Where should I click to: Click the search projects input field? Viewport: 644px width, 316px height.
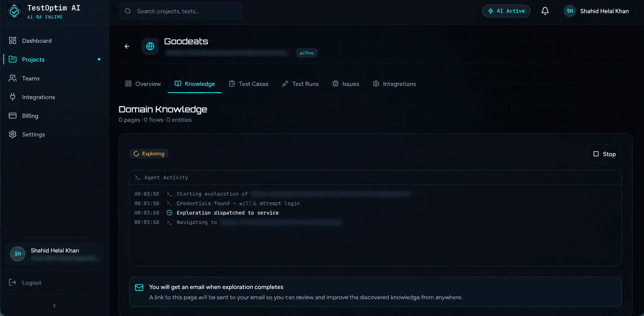pyautogui.click(x=181, y=11)
